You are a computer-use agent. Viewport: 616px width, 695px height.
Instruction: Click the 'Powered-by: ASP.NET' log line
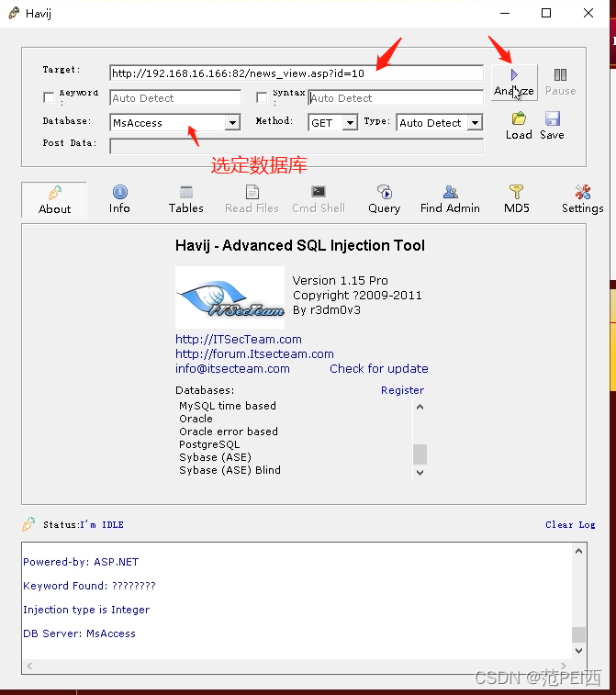81,562
